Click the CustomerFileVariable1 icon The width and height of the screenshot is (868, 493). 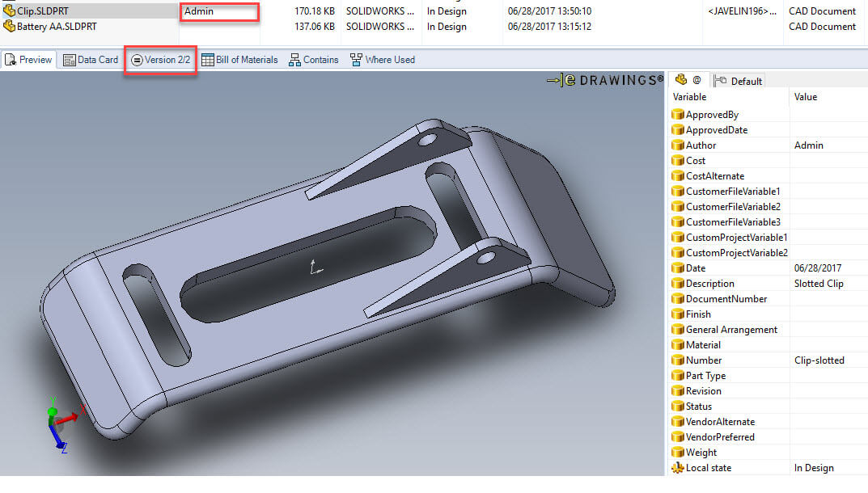tap(678, 192)
